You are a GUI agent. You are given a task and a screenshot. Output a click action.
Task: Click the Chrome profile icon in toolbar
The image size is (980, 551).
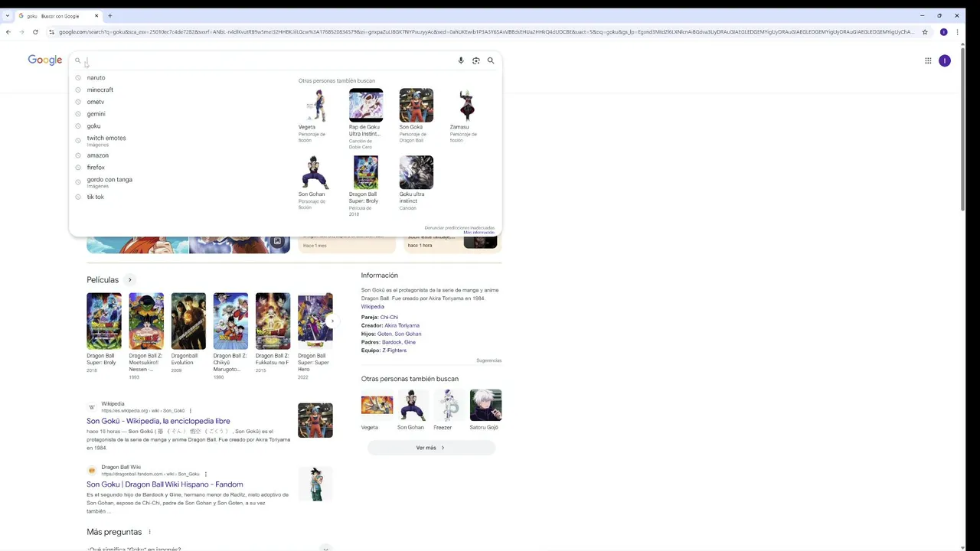[943, 32]
